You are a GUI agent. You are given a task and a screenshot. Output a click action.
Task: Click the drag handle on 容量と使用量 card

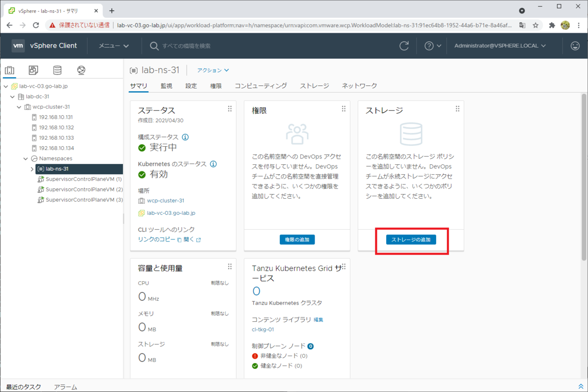[x=230, y=266]
